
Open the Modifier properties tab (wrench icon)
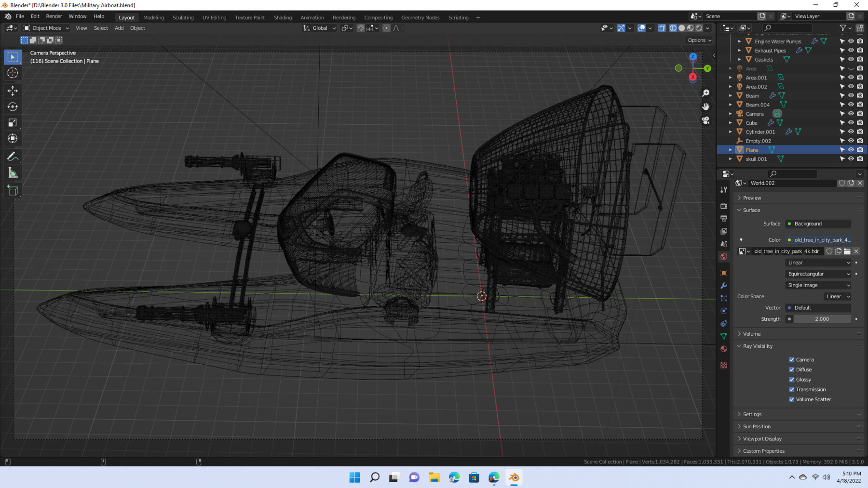coord(723,286)
